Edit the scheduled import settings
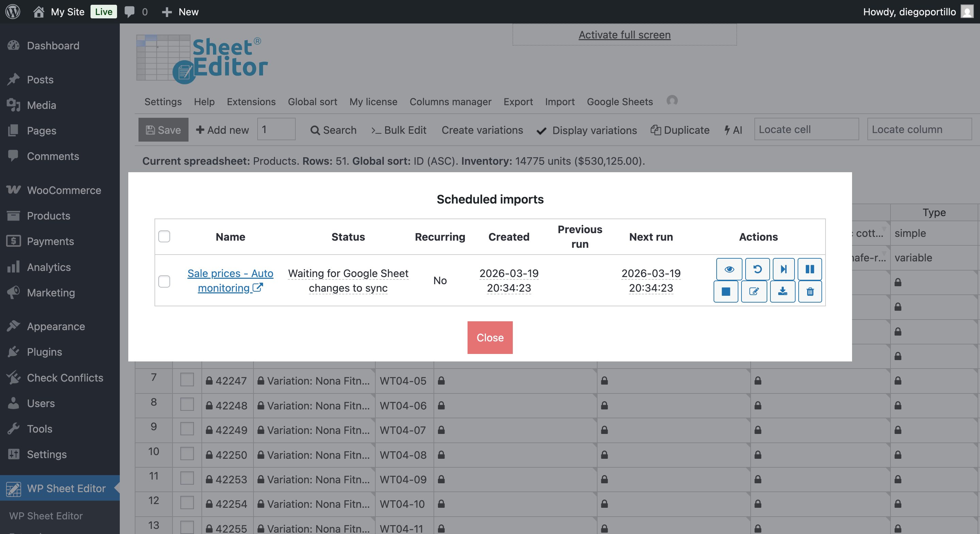 coord(754,292)
